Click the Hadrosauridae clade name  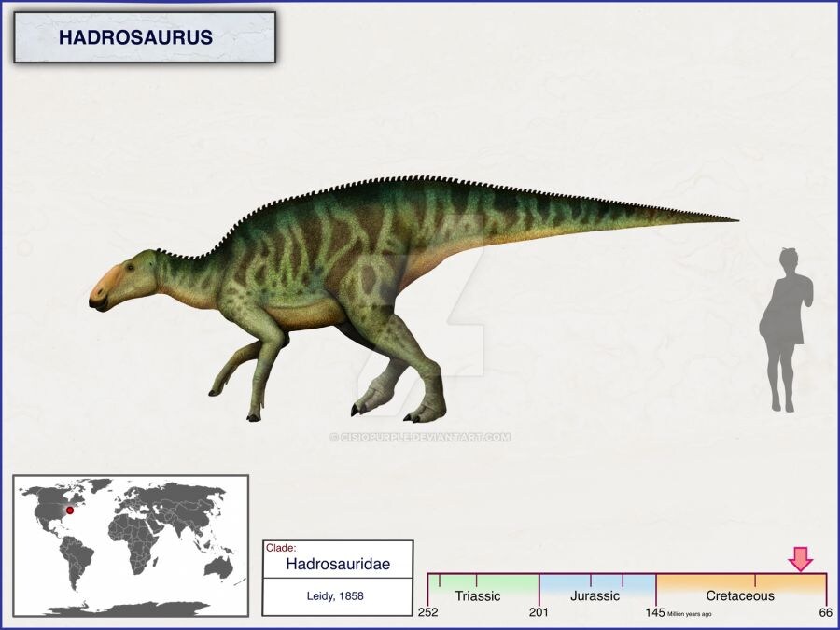(337, 564)
